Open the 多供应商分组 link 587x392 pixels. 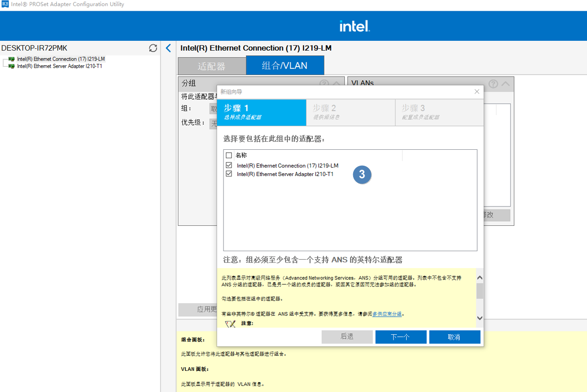click(387, 314)
